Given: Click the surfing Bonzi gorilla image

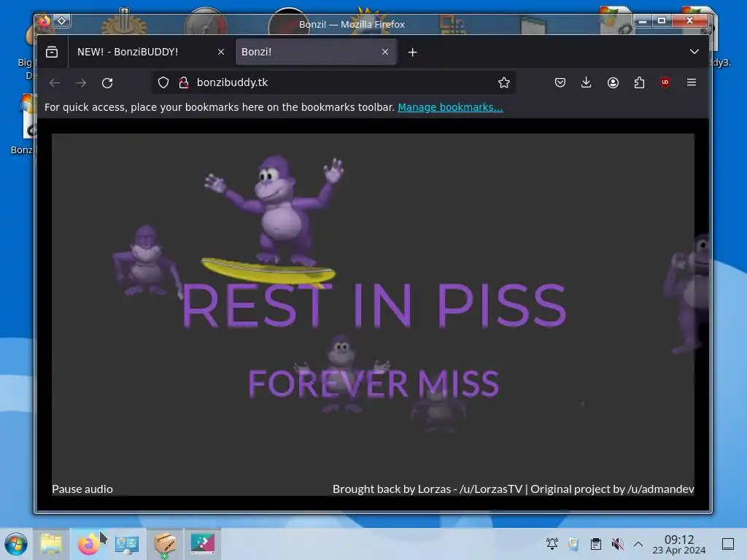Looking at the screenshot, I should pos(274,222).
